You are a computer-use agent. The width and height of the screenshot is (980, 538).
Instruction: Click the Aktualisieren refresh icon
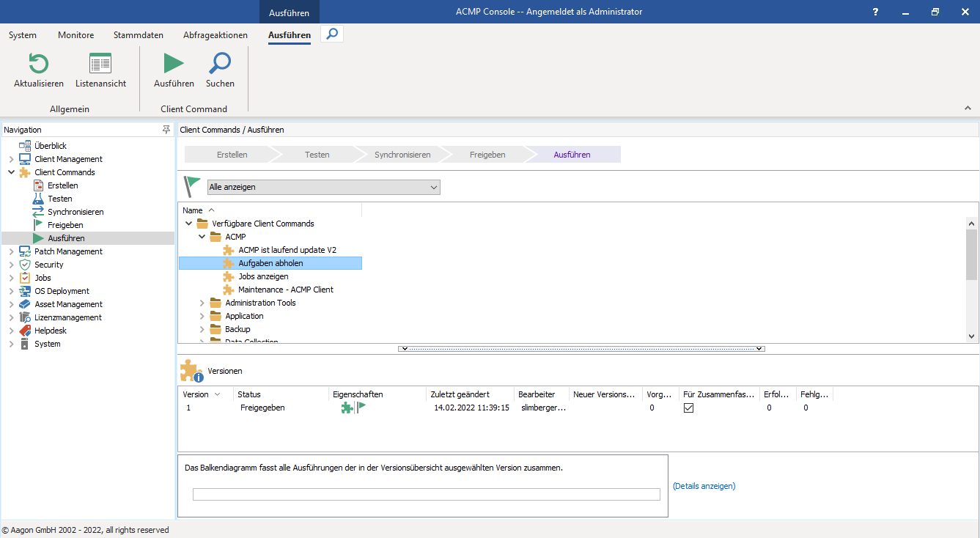(38, 64)
